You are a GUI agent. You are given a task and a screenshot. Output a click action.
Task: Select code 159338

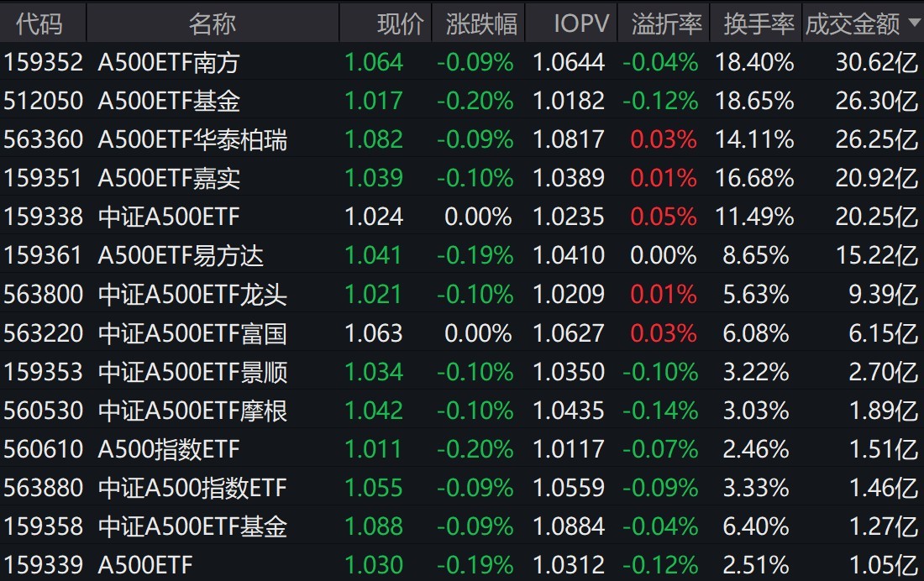[x=43, y=217]
